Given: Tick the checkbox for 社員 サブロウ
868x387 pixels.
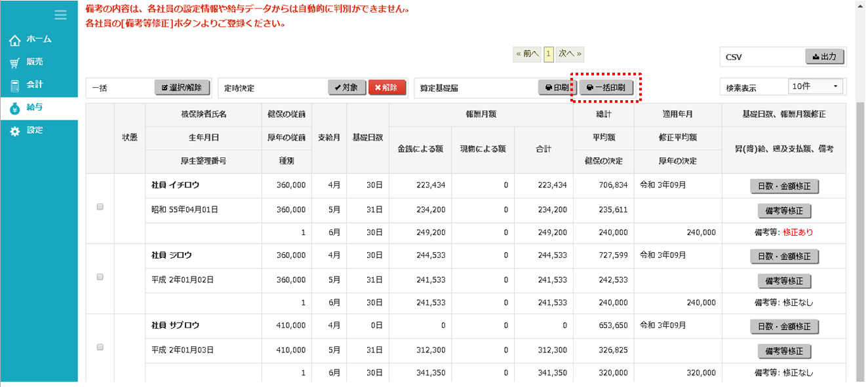Looking at the screenshot, I should pyautogui.click(x=100, y=347).
